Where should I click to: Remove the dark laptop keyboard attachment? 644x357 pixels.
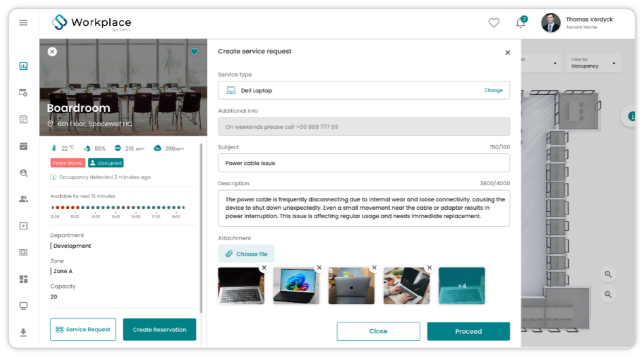tap(264, 267)
